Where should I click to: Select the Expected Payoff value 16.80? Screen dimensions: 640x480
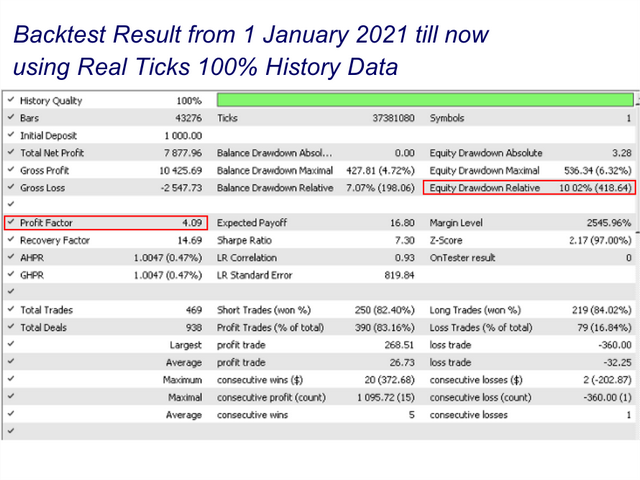point(402,223)
